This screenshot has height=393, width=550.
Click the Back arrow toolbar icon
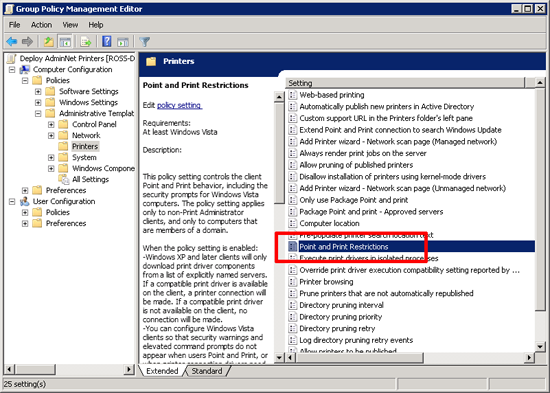(x=12, y=42)
